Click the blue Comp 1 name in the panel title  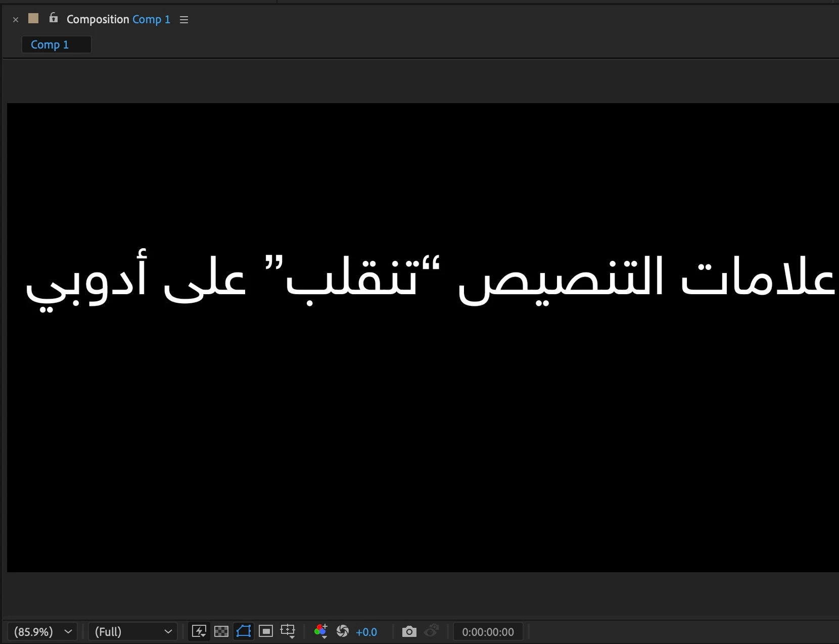[151, 19]
